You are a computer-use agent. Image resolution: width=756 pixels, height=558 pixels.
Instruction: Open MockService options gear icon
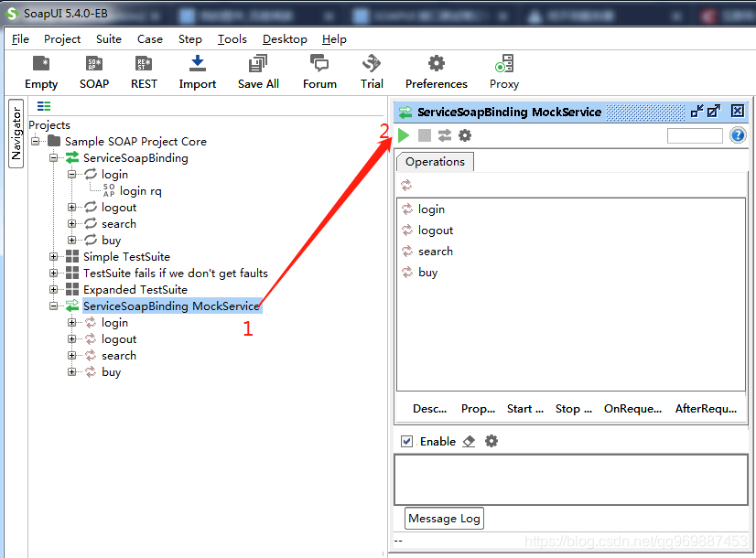465,136
